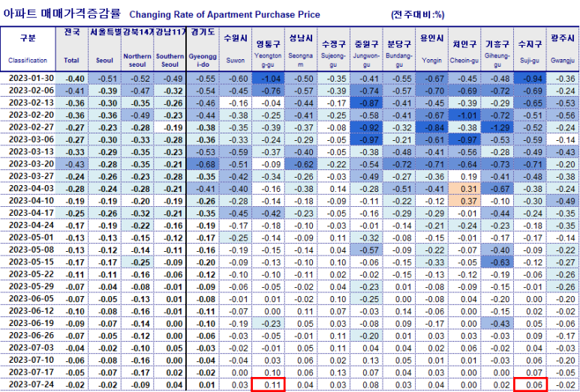580x392 pixels.
Task: Select the Suwon '-0.59' cell for 2023-03-13
Action: coord(236,151)
